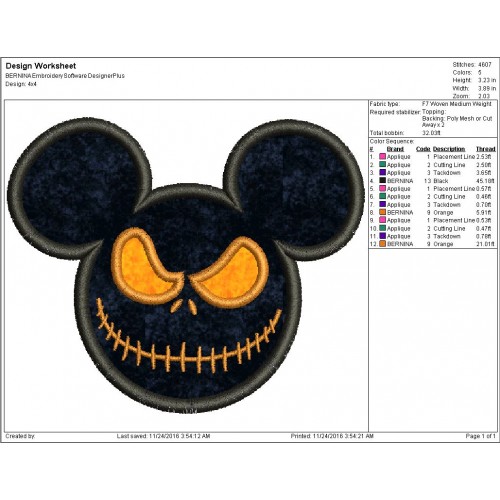
Task: Select 'Backing: Poly Mesh or Cut Away x 2'
Action: 457,122
